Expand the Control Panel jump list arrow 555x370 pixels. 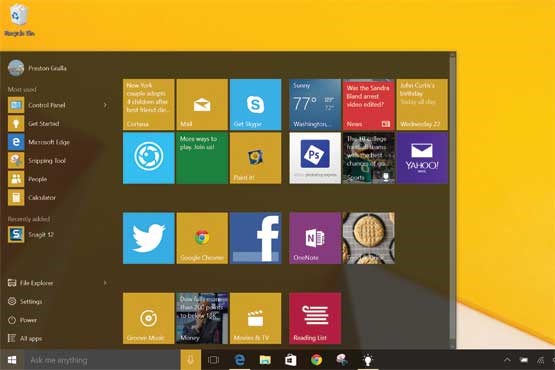(105, 105)
